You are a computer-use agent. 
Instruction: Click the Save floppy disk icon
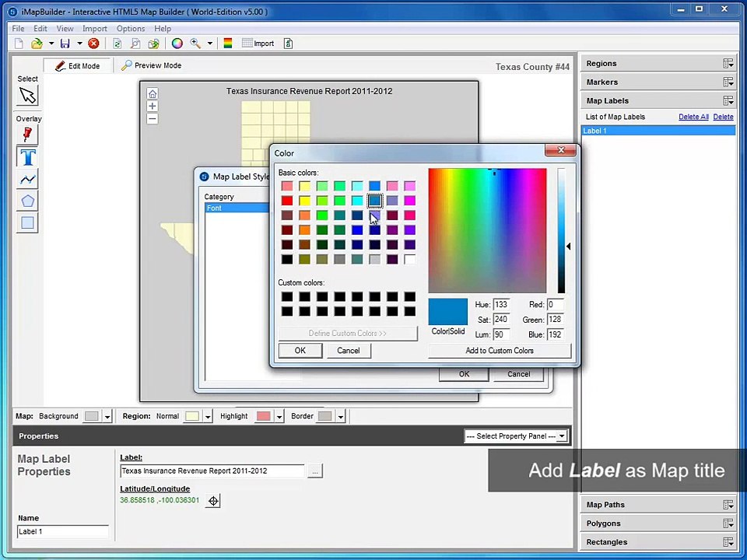point(65,44)
